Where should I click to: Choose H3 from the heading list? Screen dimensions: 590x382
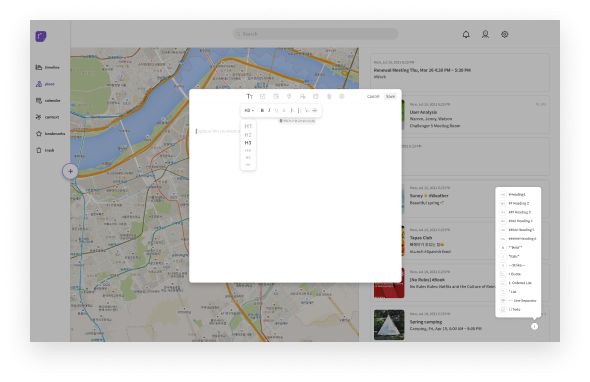tap(248, 143)
